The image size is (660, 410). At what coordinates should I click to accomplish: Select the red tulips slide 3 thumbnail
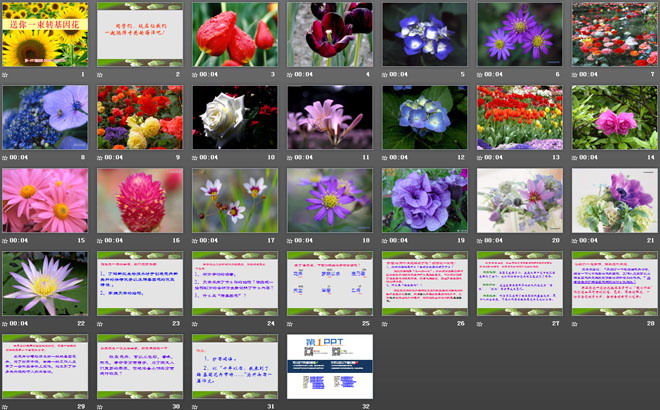[234, 33]
